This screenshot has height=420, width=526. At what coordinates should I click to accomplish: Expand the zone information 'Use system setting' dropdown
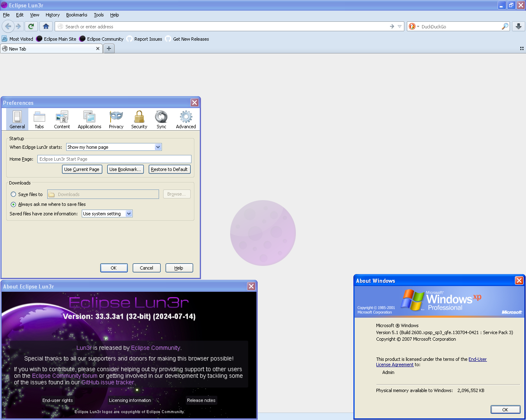click(x=129, y=214)
